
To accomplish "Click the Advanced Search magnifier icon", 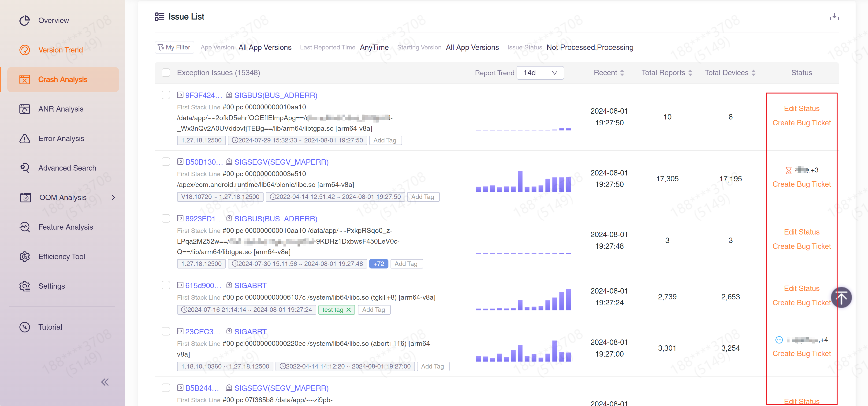I will (x=25, y=168).
